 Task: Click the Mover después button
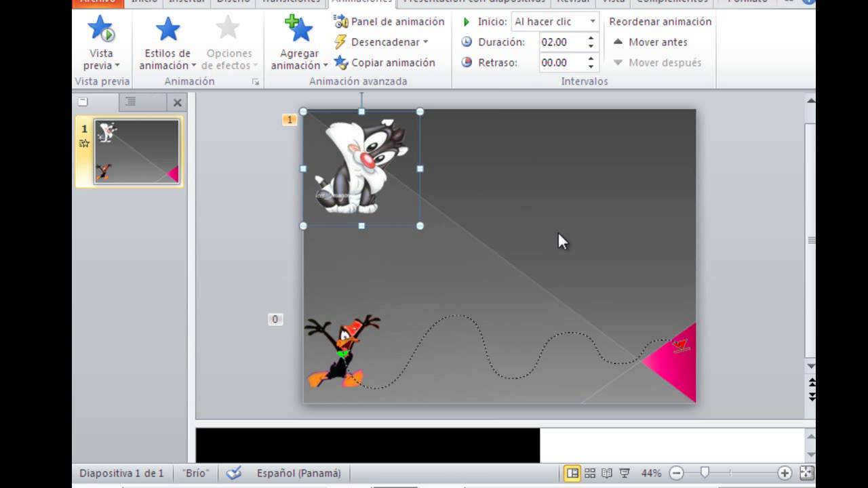coord(656,62)
